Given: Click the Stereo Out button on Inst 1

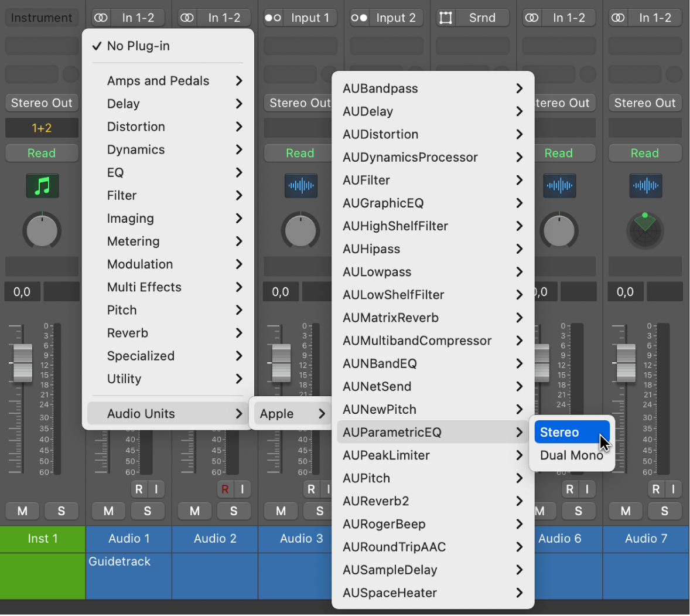Looking at the screenshot, I should tap(42, 103).
